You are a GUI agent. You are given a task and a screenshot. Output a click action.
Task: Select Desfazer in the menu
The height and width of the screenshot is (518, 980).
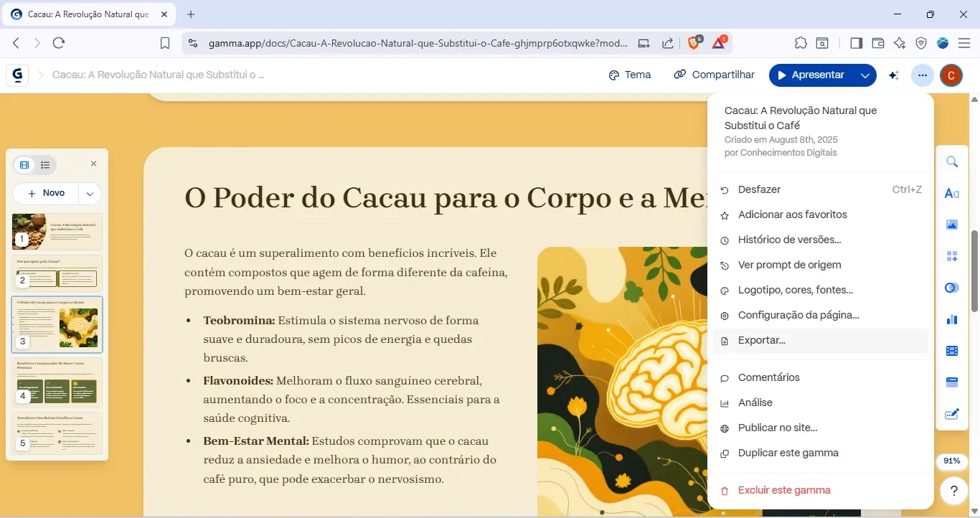[x=820, y=189]
